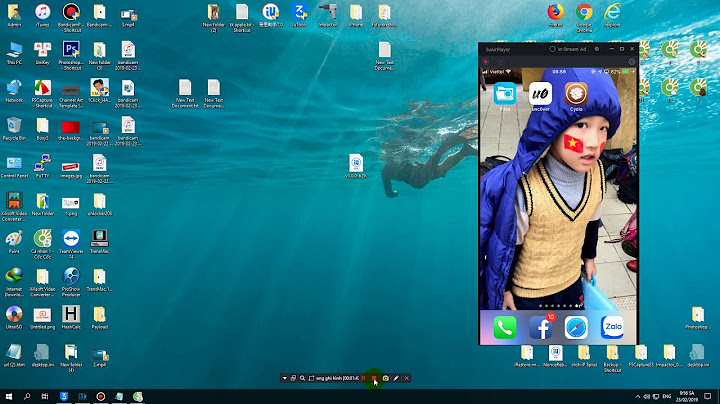Select the UniKey desktop icon
The image size is (720, 404).
[42, 53]
